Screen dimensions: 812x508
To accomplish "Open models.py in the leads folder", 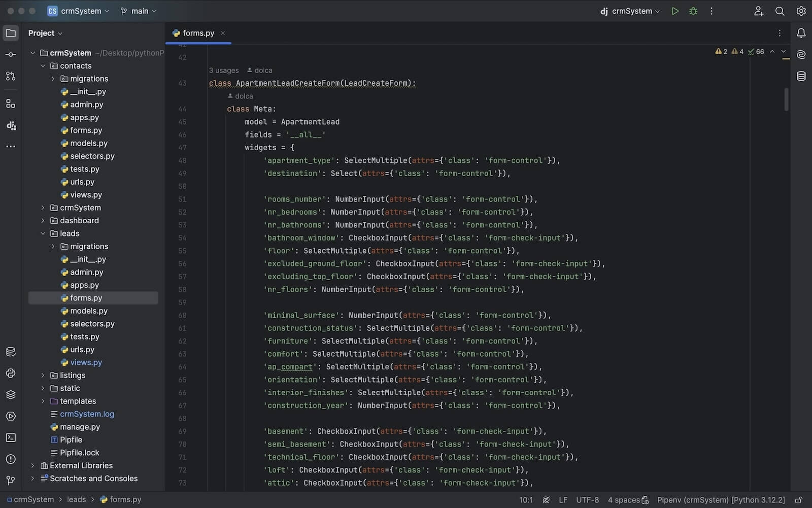I will tap(88, 311).
